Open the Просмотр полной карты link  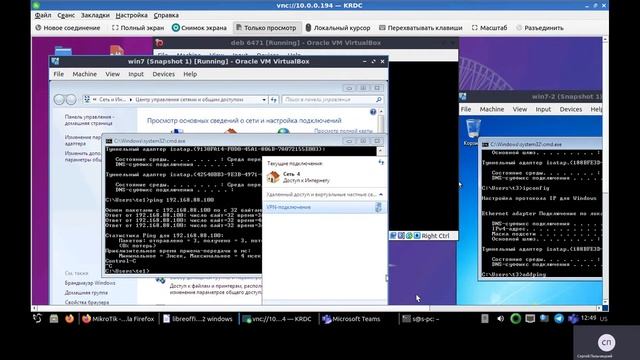tap(343, 131)
